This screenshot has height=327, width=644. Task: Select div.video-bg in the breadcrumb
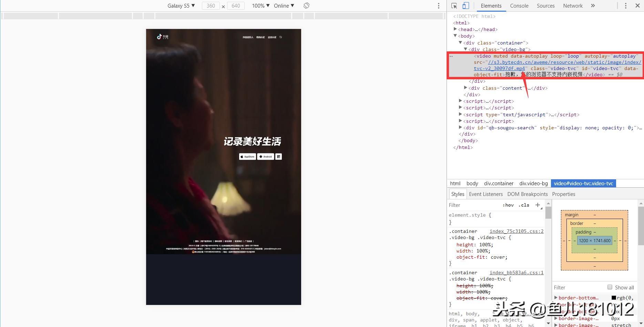click(533, 184)
